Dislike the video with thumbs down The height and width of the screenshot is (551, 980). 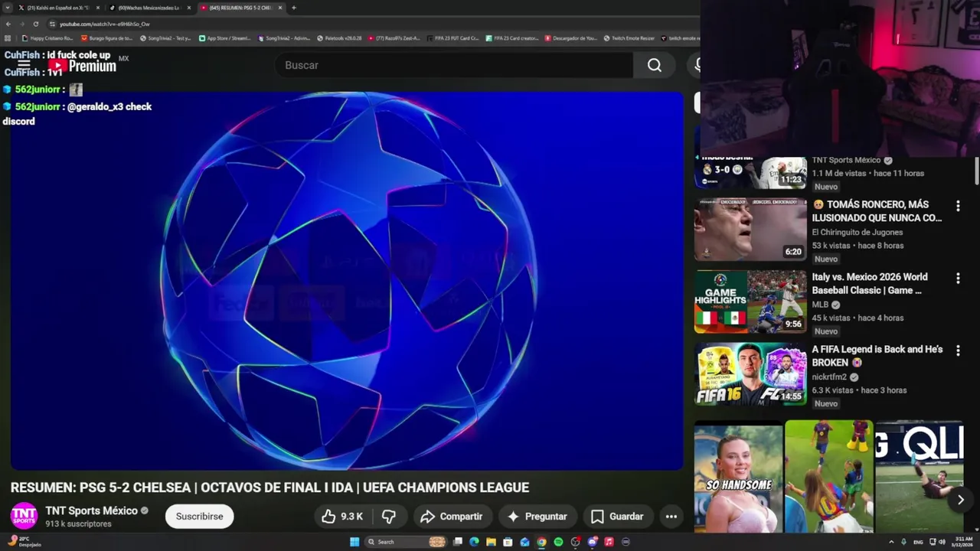(389, 517)
